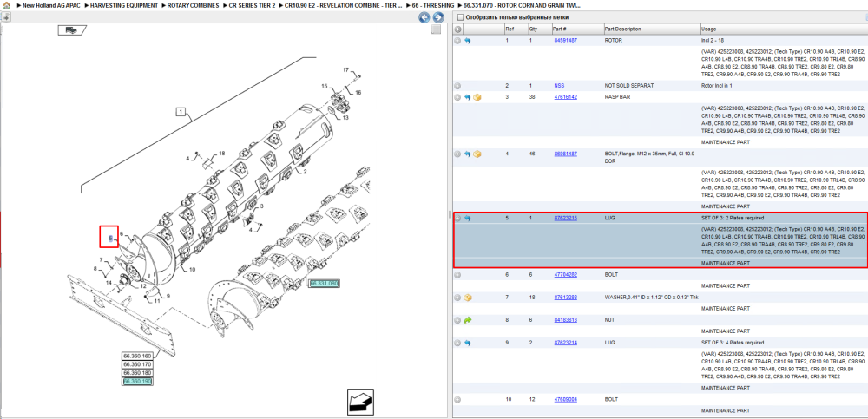Click the grey circle icon in the NSS row
This screenshot has width=868, height=419.
457,86
